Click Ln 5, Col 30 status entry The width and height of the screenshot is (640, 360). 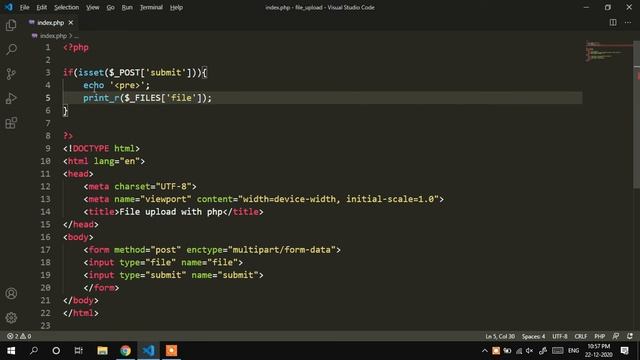500,336
